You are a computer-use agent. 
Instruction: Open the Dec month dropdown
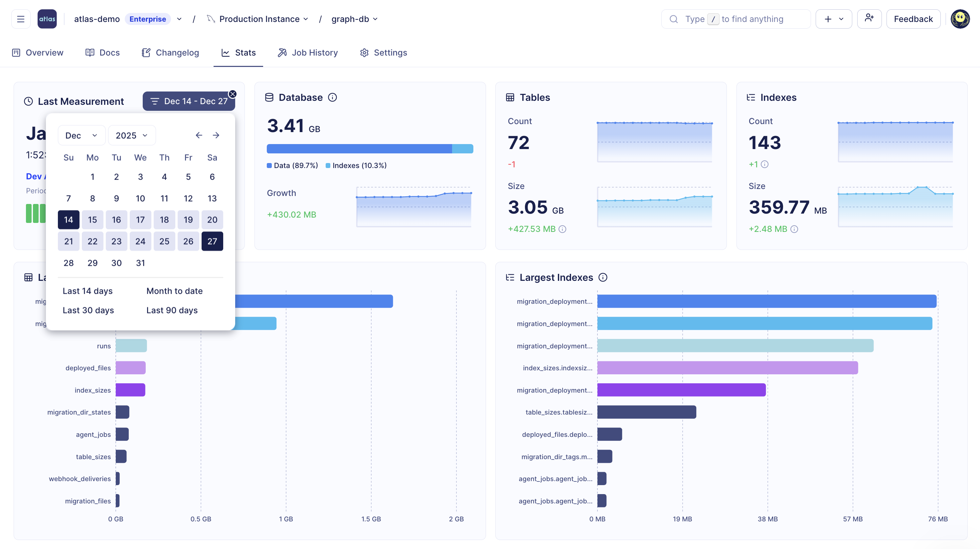point(81,135)
